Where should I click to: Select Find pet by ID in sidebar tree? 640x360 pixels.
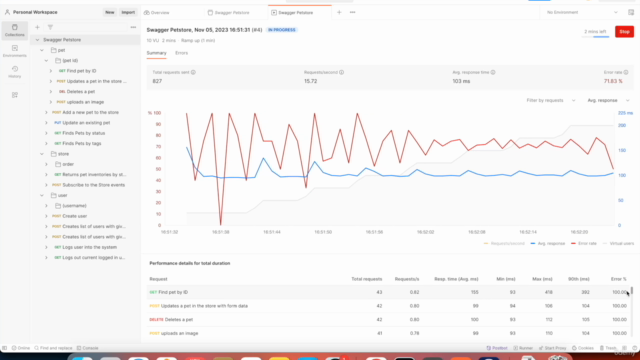point(82,71)
